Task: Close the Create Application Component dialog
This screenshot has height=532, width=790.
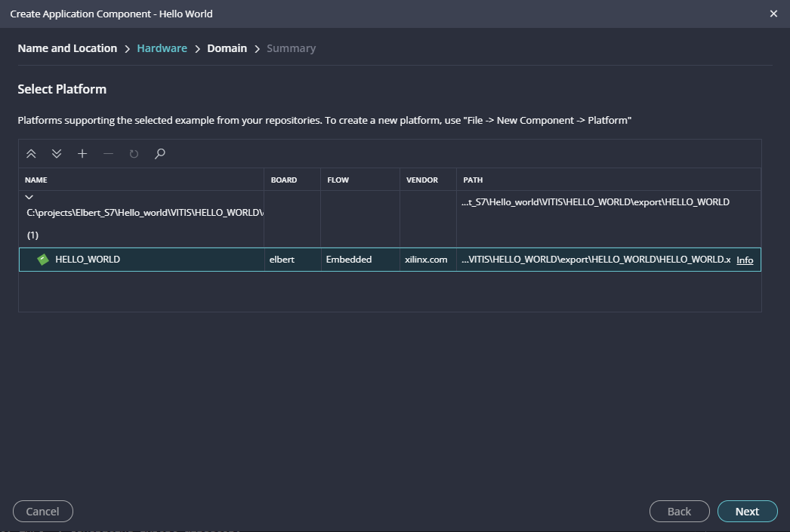Action: [x=773, y=14]
